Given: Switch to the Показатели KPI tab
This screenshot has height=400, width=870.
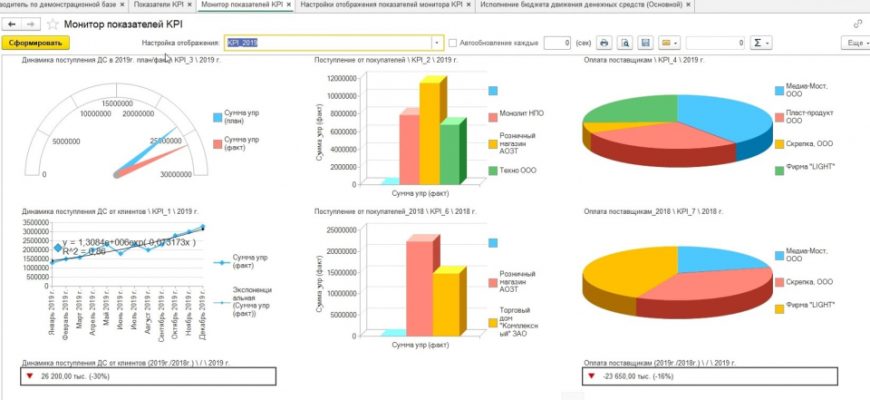Looking at the screenshot, I should point(160,5).
